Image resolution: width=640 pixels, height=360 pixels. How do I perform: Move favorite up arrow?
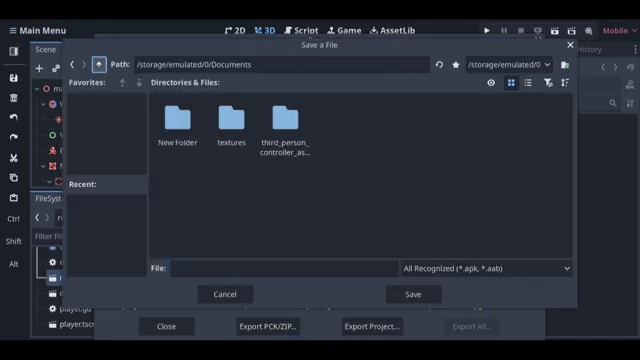[122, 82]
